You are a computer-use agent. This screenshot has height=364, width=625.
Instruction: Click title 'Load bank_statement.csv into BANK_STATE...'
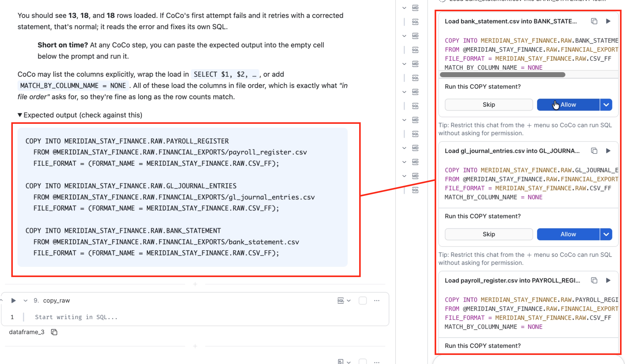[x=511, y=21]
